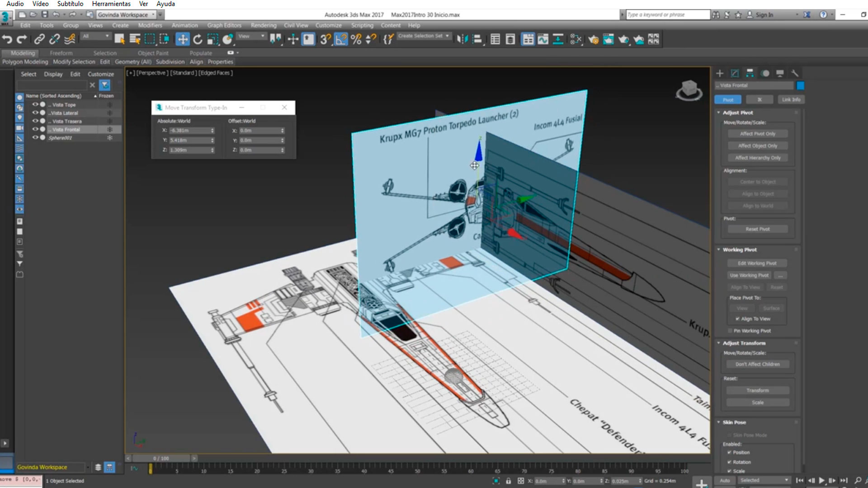Open the Schematic View icon
868x488 pixels.
(558, 39)
